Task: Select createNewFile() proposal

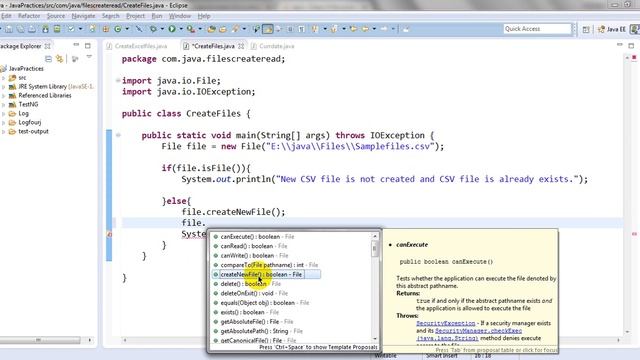Action: (267, 274)
